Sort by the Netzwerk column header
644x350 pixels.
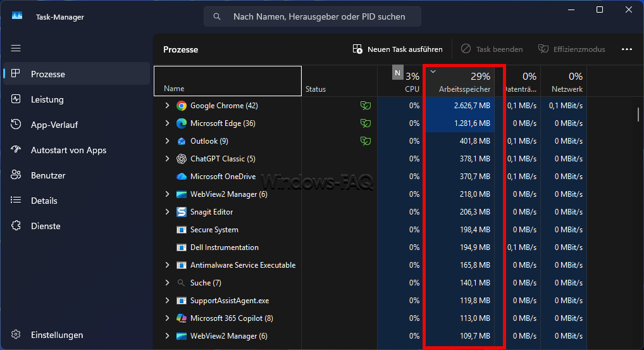(564, 81)
